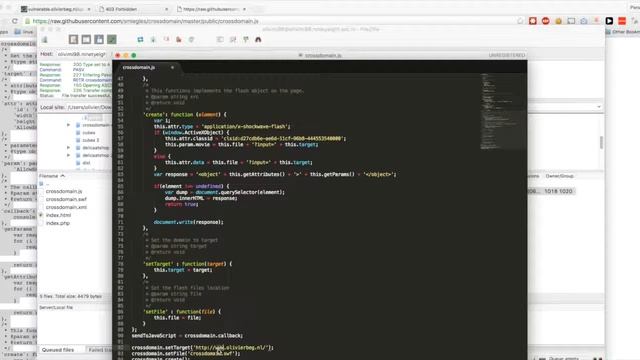Image resolution: width=640 pixels, height=360 pixels.
Task: Click the Local site path field
Action: point(89,107)
